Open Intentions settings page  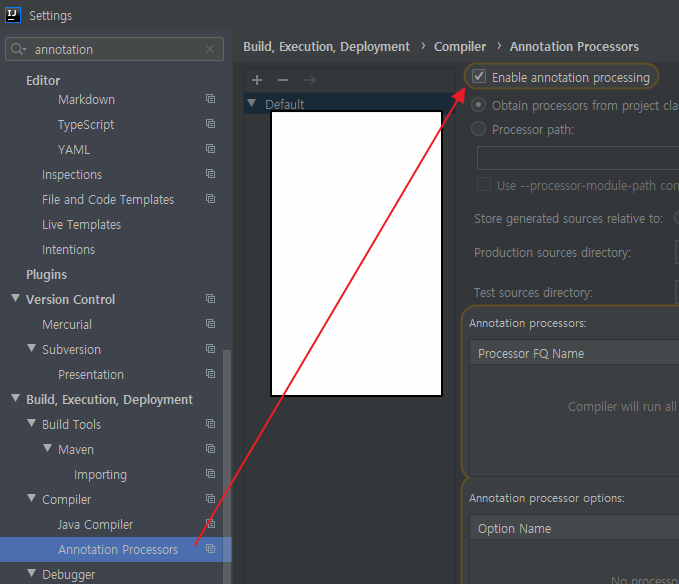pos(68,250)
